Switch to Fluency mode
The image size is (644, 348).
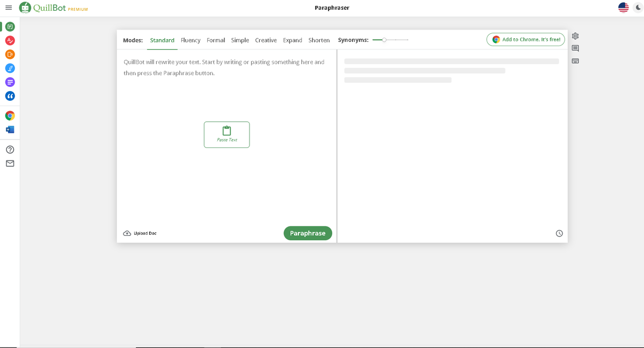191,40
